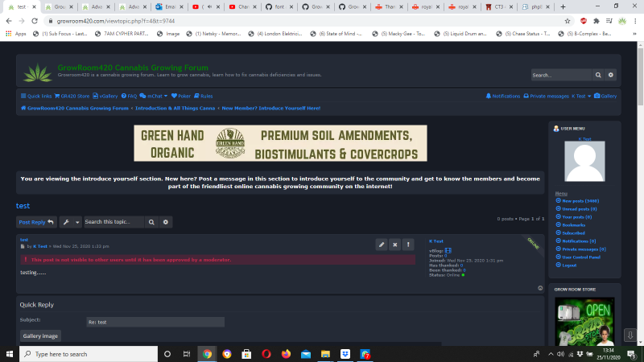
Task: Report post using the exclamation icon
Action: click(408, 244)
